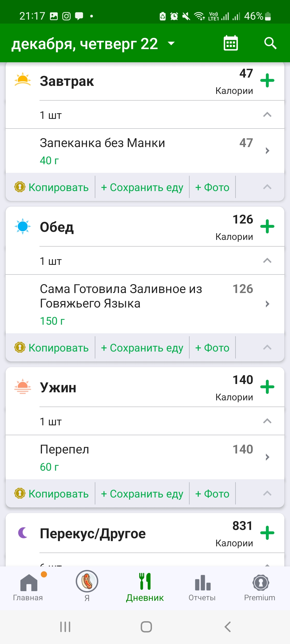Open Premium badge in bottom navigation
Screen dimensions: 290x644
pos(260,586)
